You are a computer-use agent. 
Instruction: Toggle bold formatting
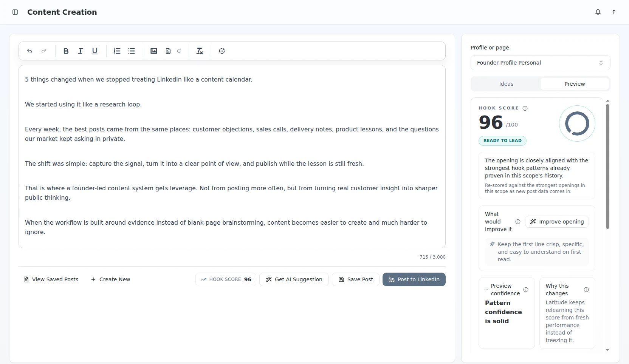(66, 51)
